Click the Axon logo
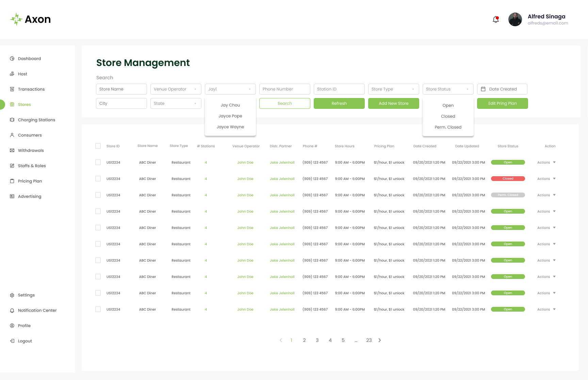The width and height of the screenshot is (588, 380). 30,19
